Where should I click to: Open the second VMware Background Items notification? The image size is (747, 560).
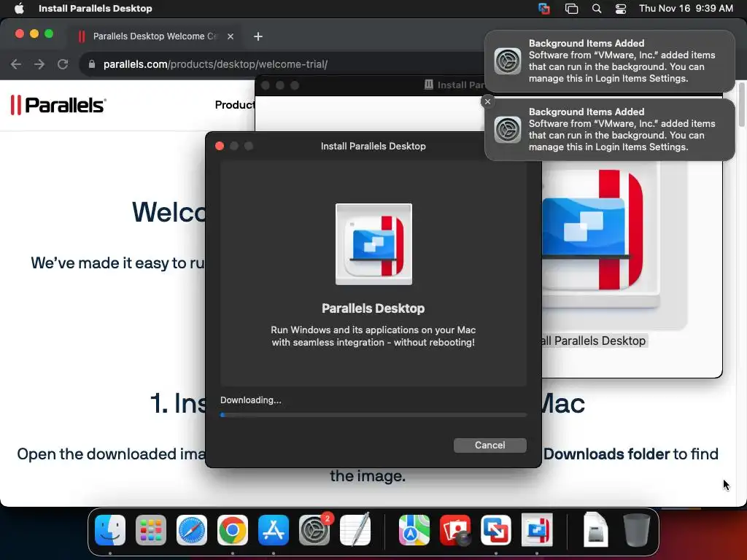pos(610,130)
